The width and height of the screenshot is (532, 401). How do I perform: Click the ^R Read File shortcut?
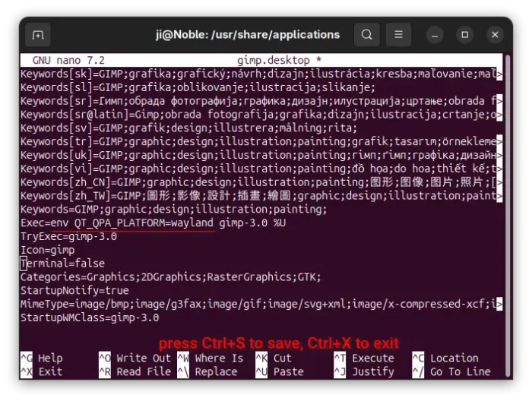pyautogui.click(x=135, y=371)
